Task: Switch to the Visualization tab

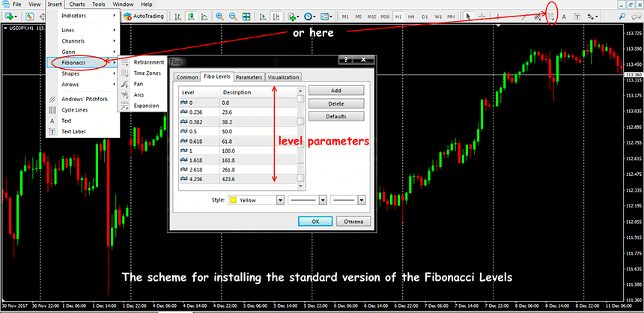Action: (x=284, y=77)
